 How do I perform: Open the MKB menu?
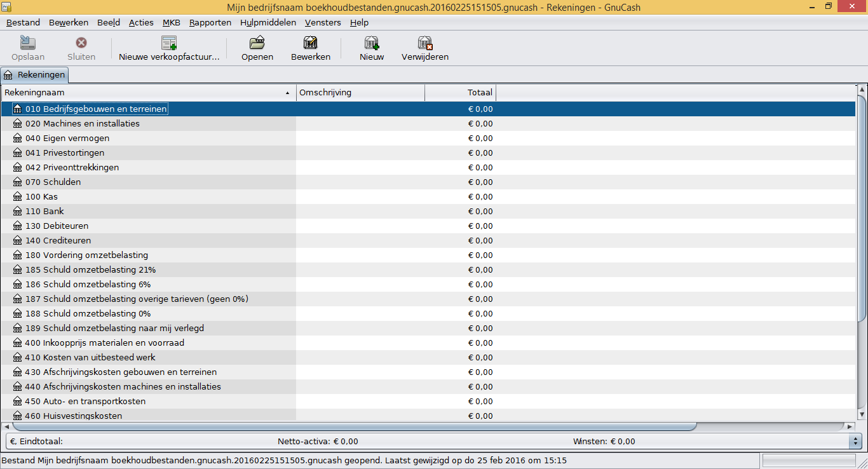(x=172, y=22)
